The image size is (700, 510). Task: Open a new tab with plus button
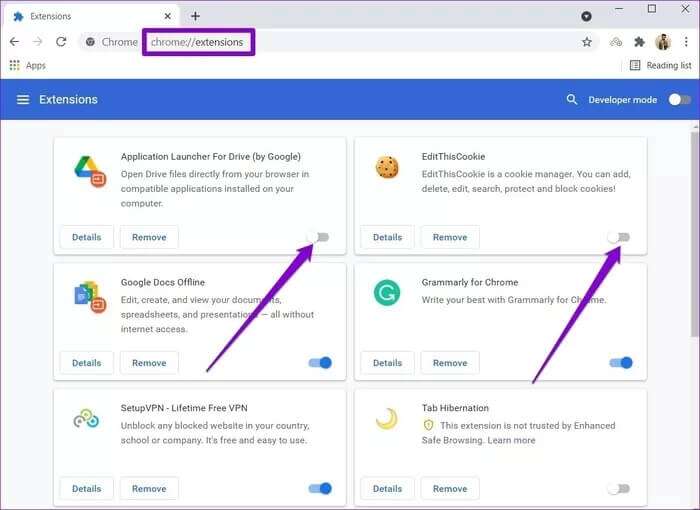click(x=195, y=17)
